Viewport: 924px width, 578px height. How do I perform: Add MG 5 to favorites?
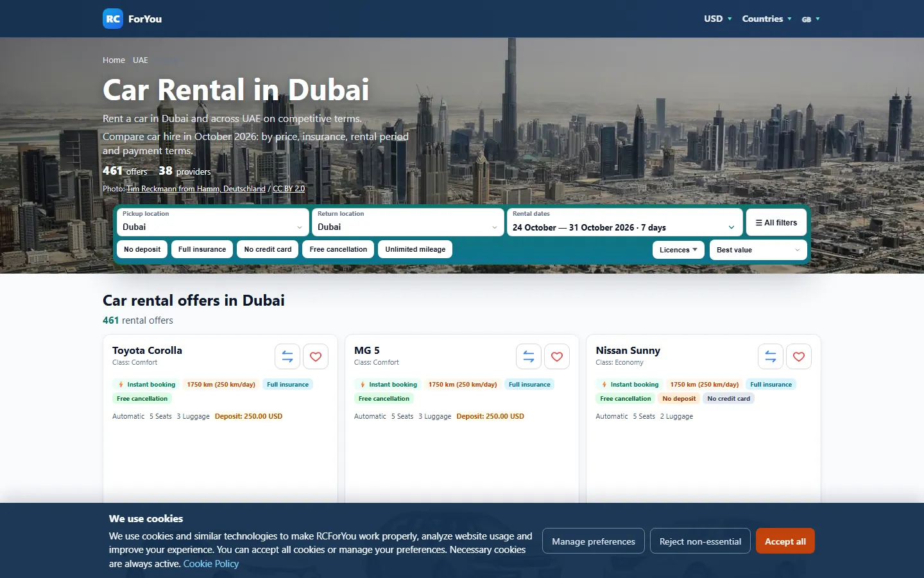tap(557, 356)
